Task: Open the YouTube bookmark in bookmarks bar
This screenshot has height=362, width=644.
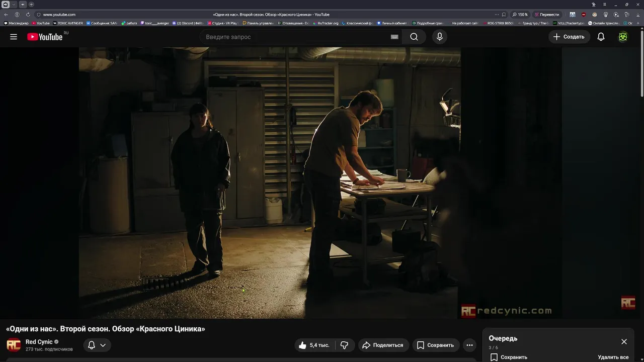Action: click(41, 23)
